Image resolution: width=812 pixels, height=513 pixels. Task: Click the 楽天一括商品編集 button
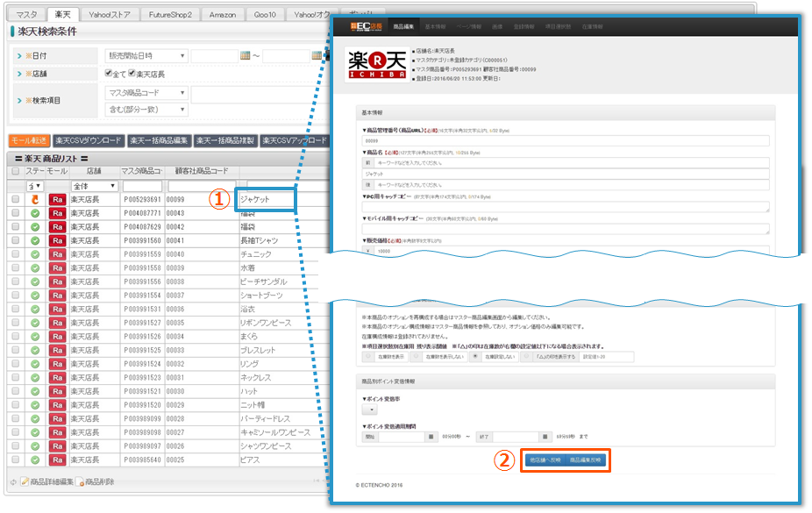(x=159, y=140)
